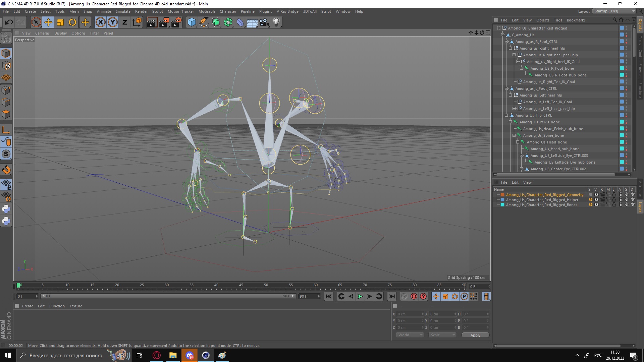
Task: Play the animation forwards
Action: coord(360,296)
